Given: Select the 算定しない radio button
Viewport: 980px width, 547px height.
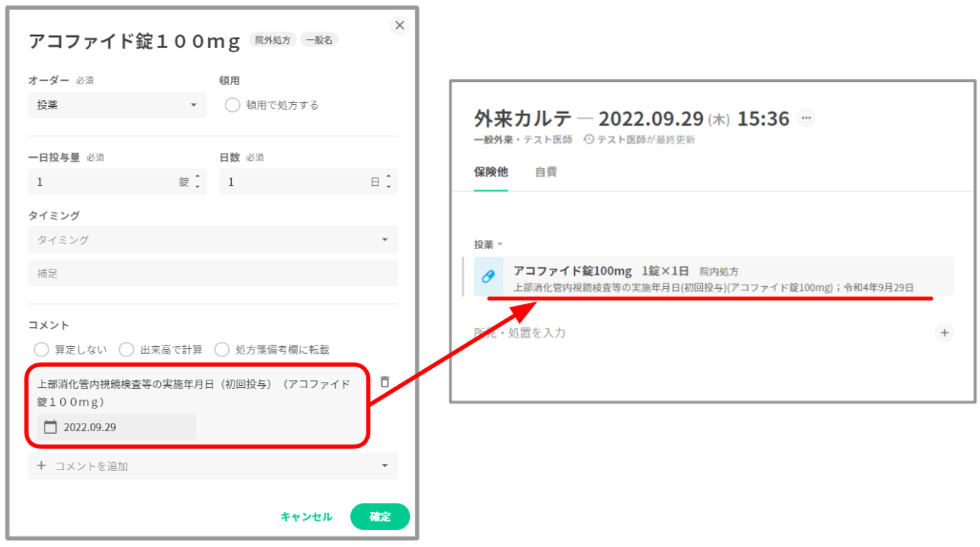Looking at the screenshot, I should click(42, 350).
